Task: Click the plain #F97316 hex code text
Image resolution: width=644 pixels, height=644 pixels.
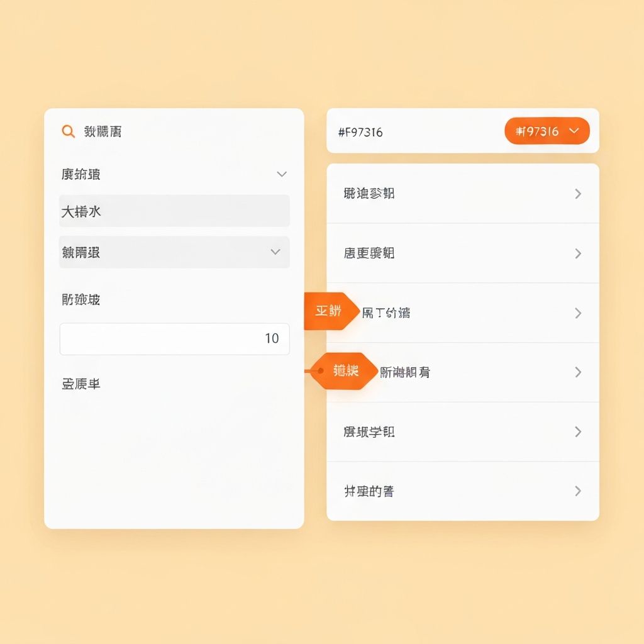Action: 360,132
